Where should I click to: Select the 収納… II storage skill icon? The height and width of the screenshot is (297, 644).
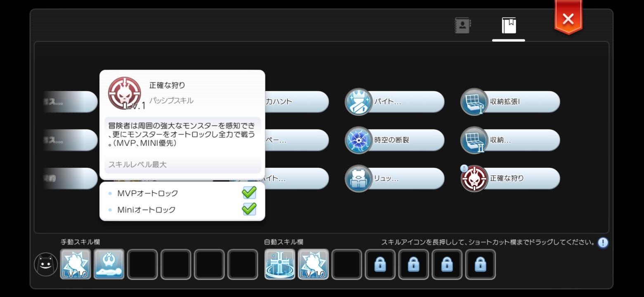coord(474,140)
